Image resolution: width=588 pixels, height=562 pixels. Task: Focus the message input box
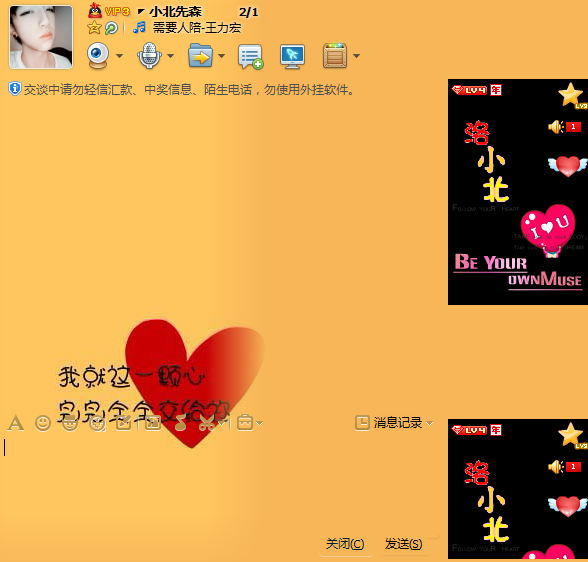point(221,484)
